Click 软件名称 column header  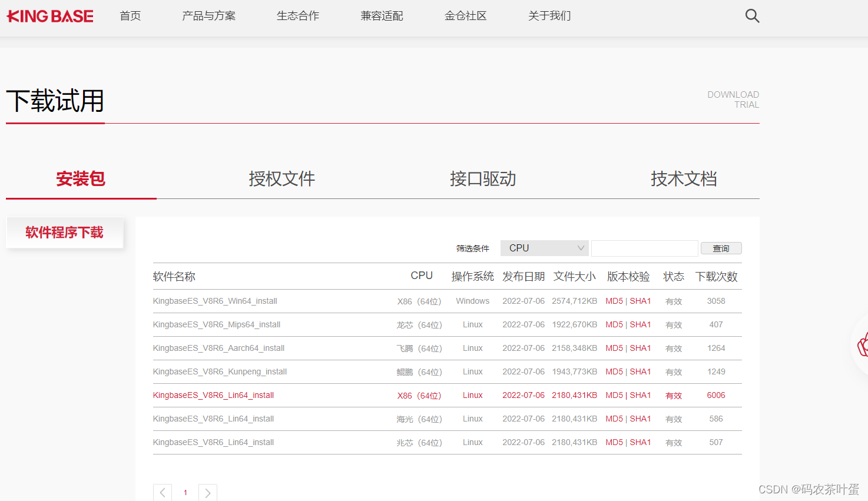click(x=174, y=276)
